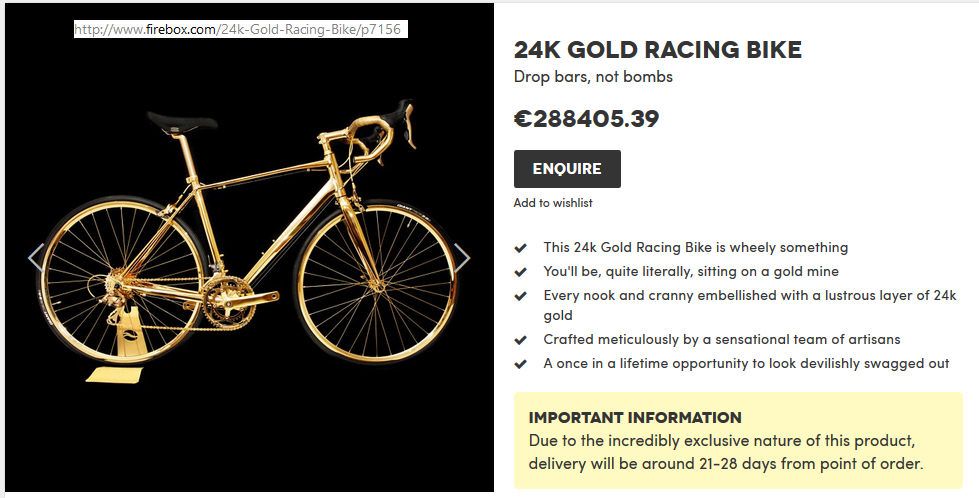Viewport: 979px width, 498px height.
Task: Click the checkmark beside 'Crafted meticulously'
Action: (521, 340)
